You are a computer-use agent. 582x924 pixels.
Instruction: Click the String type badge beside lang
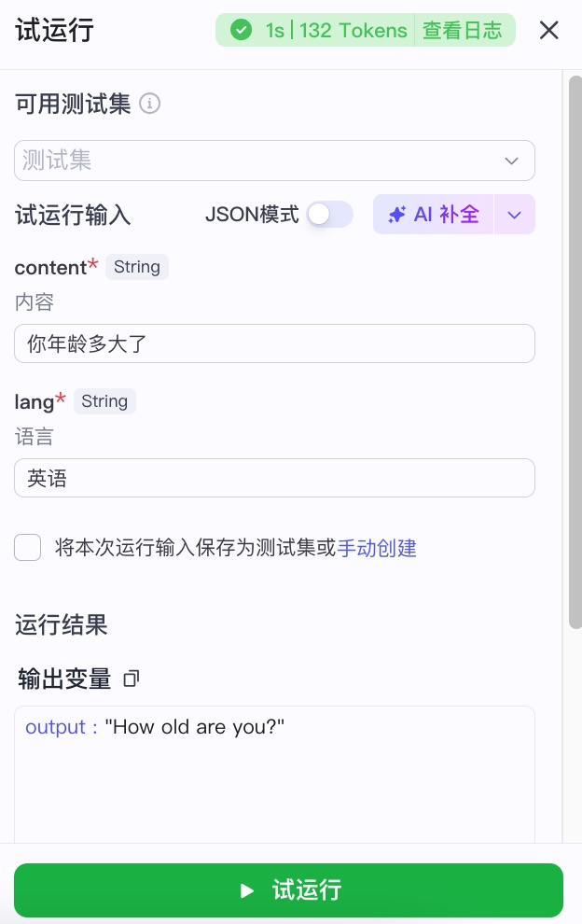pos(104,401)
